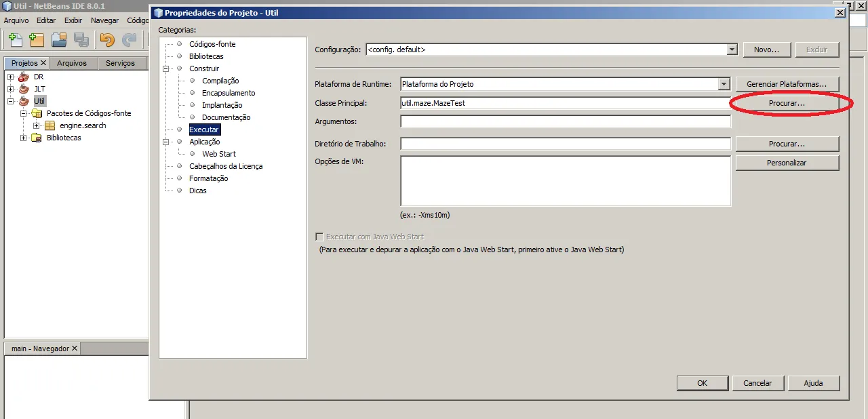
Task: Switch to the Serviços tab
Action: (120, 63)
